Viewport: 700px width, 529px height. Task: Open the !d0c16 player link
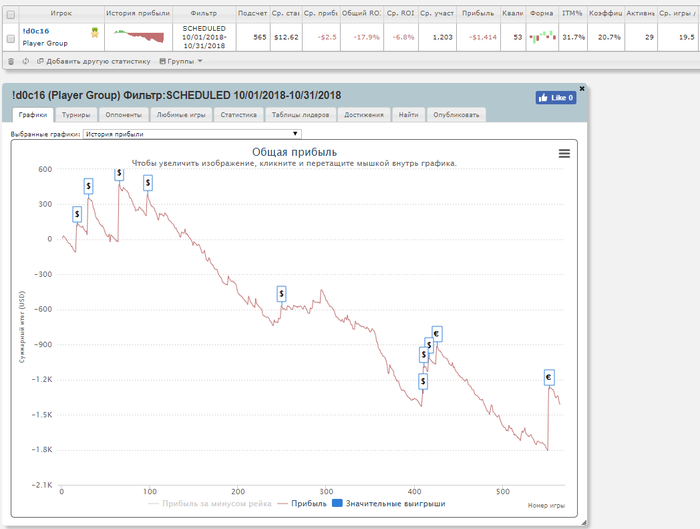(x=36, y=31)
